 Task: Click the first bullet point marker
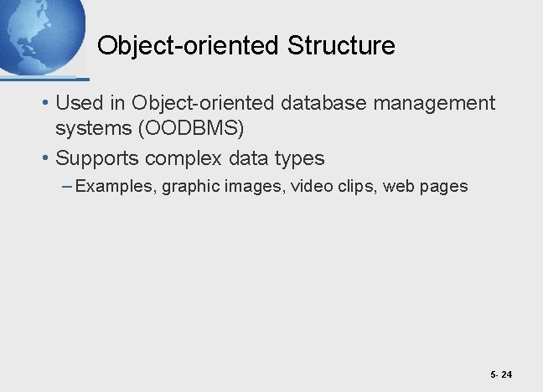[44, 104]
